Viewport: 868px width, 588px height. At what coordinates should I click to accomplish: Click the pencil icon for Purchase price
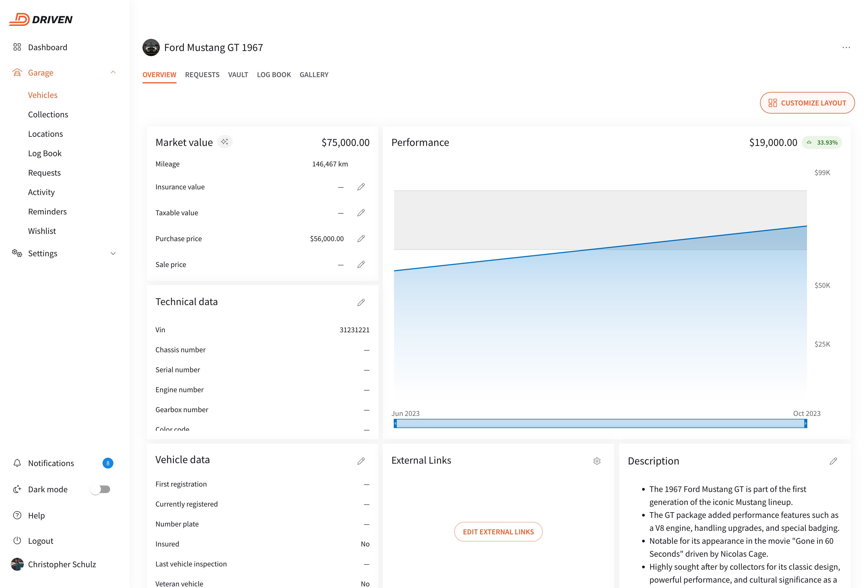361,238
